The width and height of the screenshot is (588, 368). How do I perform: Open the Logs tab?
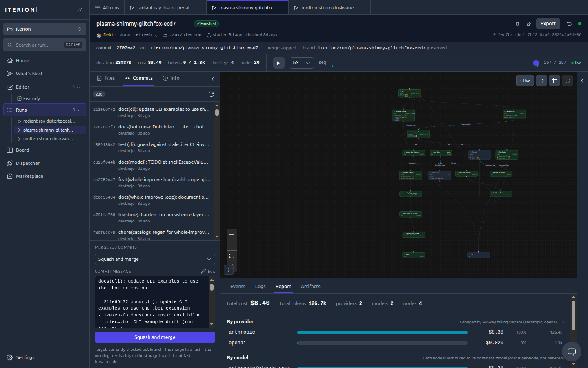pyautogui.click(x=261, y=287)
